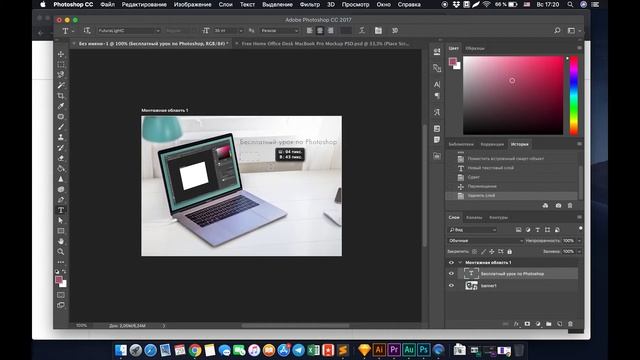Open the Контуры paths tab
Screen dimensions: 640x360
pyautogui.click(x=498, y=218)
